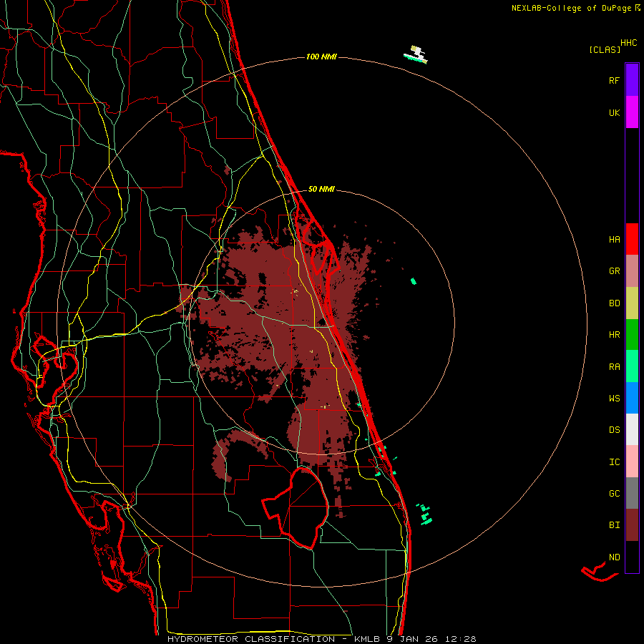Click the DS white legend swatch
The width and height of the screenshot is (644, 644).
pyautogui.click(x=632, y=429)
